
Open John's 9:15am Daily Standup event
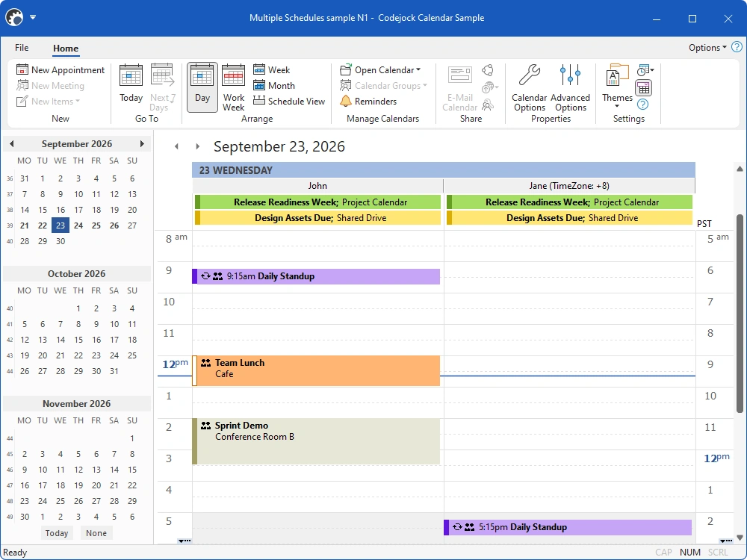316,277
